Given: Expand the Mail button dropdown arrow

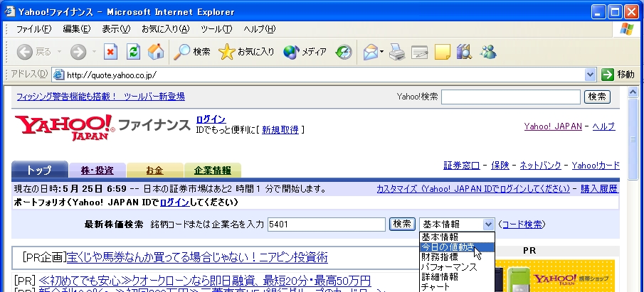Looking at the screenshot, I should (x=382, y=52).
